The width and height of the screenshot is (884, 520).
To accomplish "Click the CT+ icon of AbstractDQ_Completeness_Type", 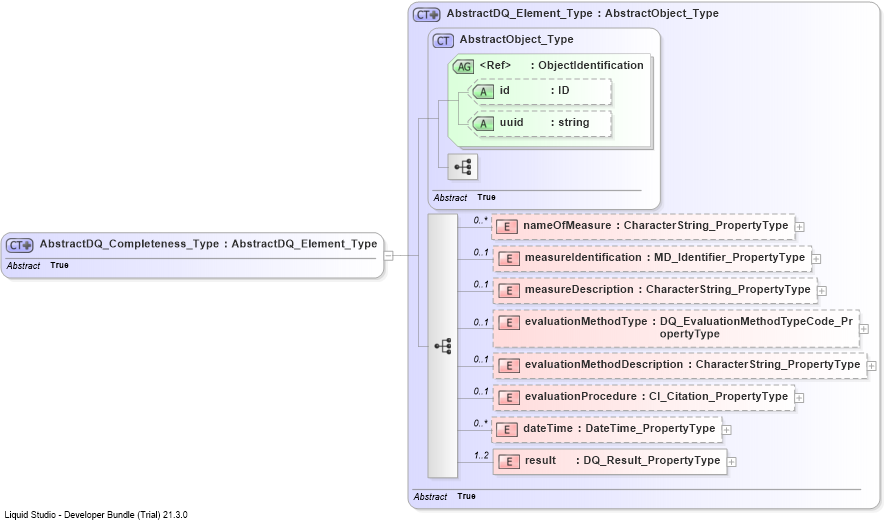I will click(x=19, y=245).
